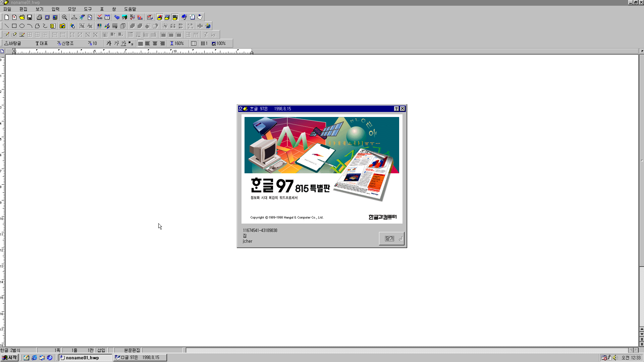The width and height of the screenshot is (644, 362).
Task: Set left paragraph alignment
Action: click(148, 43)
